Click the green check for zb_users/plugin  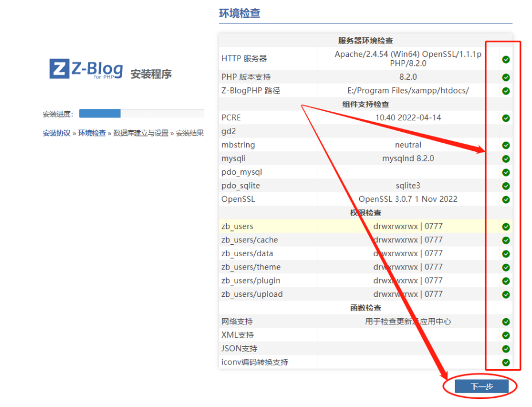coord(506,280)
